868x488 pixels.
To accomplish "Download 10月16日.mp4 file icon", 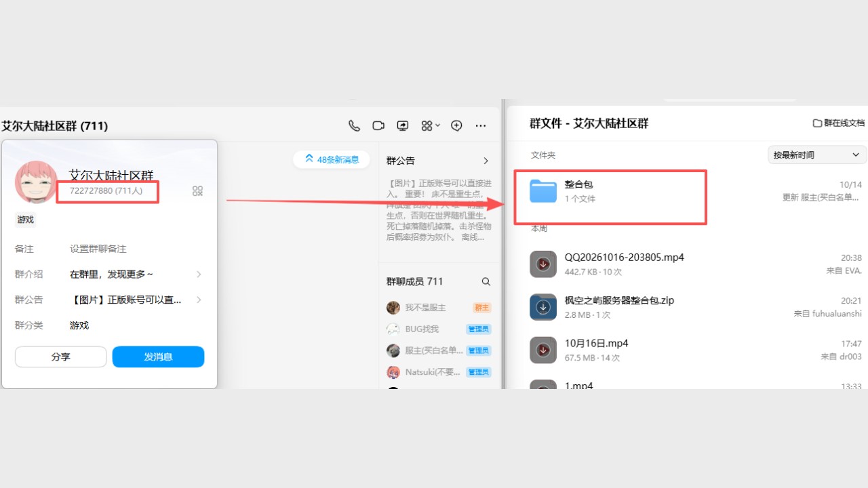I will pyautogui.click(x=543, y=350).
